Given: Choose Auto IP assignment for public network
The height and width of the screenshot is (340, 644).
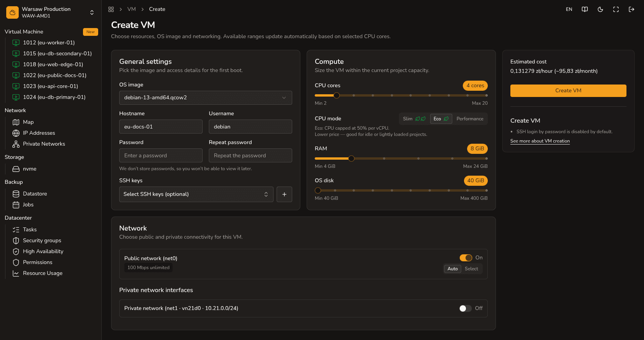Looking at the screenshot, I should click(x=453, y=269).
